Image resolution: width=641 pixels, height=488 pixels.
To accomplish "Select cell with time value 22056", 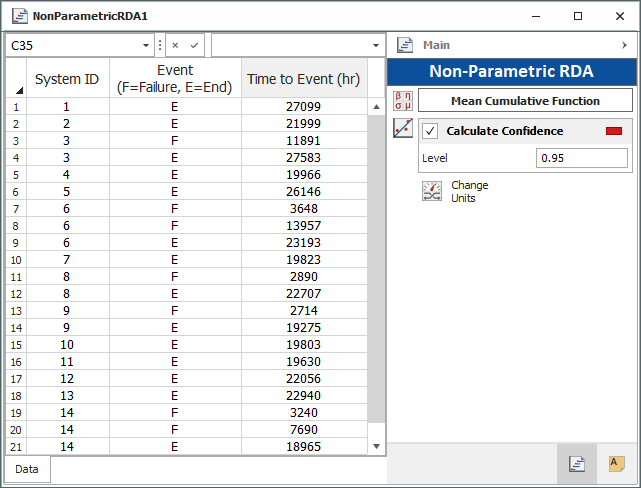I will [x=304, y=378].
